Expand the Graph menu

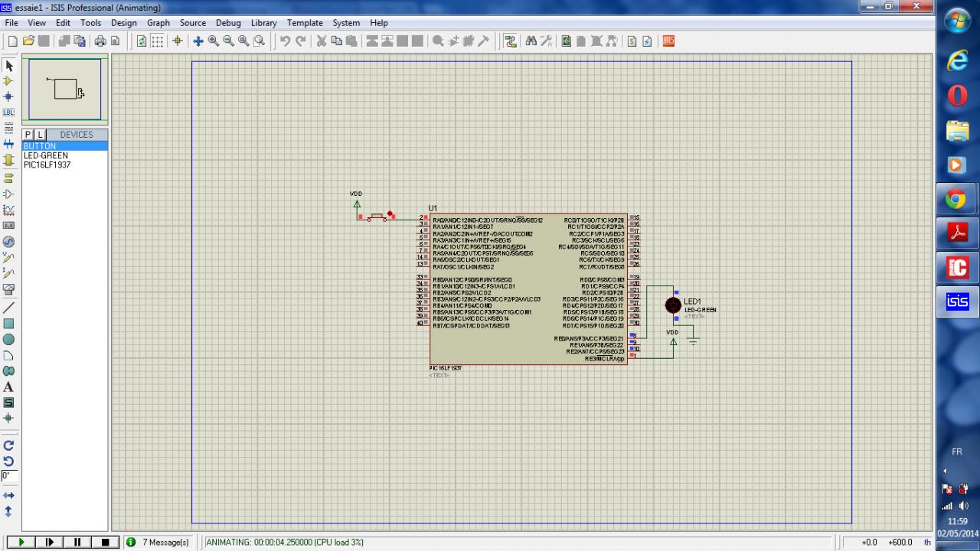click(x=158, y=23)
